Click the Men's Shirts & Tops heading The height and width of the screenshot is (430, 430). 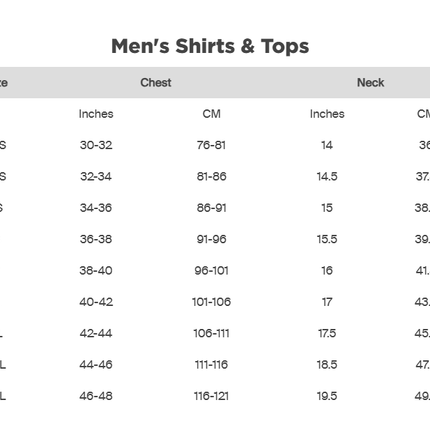210,46
